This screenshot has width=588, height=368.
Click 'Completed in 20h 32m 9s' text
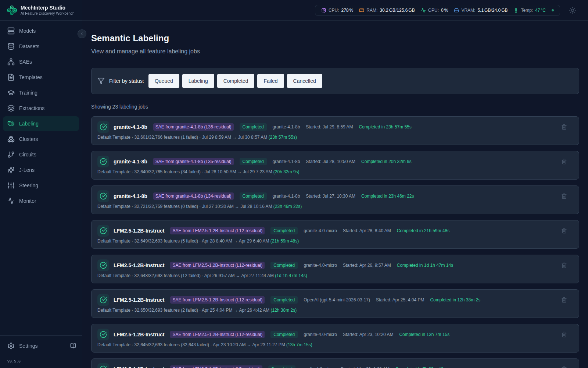point(386,162)
